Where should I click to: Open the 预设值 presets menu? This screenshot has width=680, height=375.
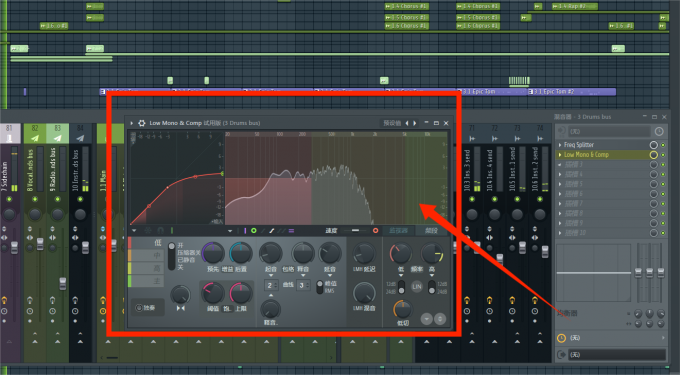tap(392, 123)
